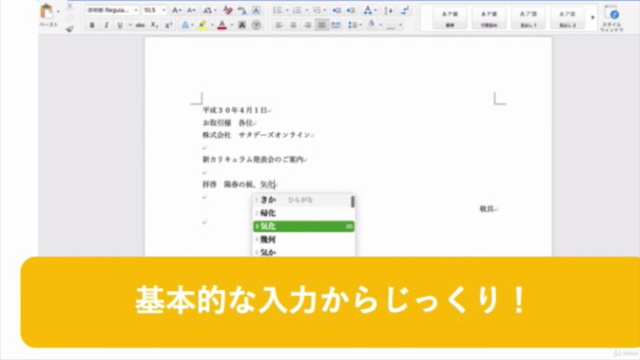640x360 pixels.
Task: Click the Distributed alignment icon
Action: (336, 25)
